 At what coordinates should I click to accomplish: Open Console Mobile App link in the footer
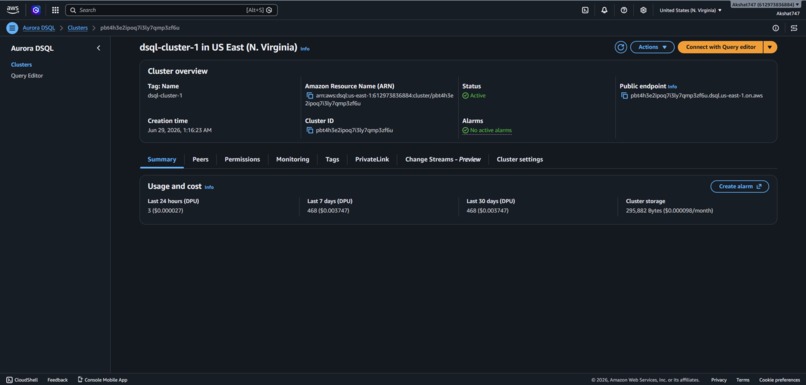coord(102,380)
